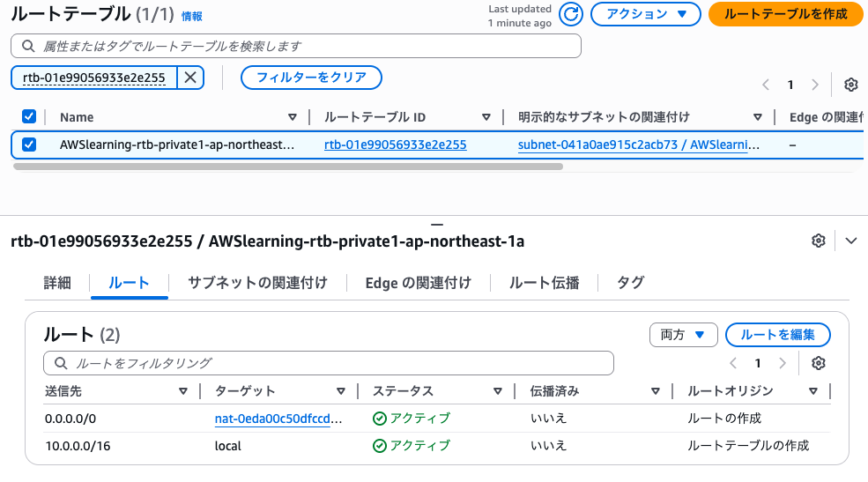Open route table list preferences gear
Screen dimensions: 868x482
[x=850, y=85]
